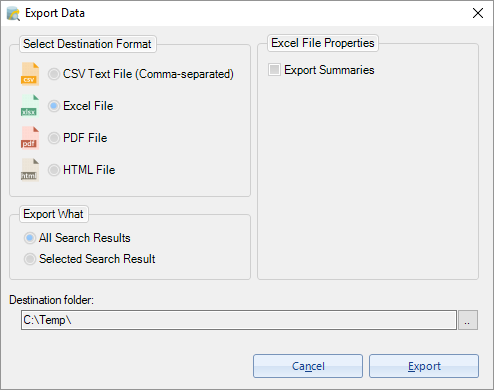Click the green xlsx file icon
494x390 pixels.
click(30, 106)
